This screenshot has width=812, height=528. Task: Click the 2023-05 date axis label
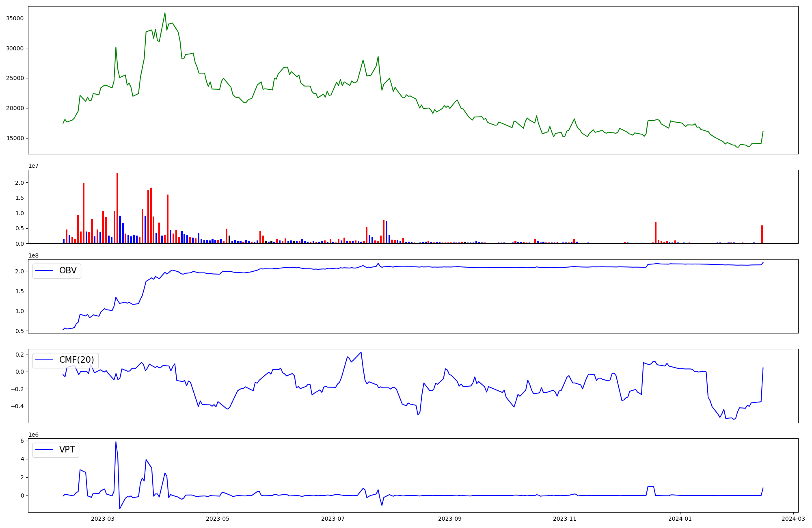(x=218, y=519)
